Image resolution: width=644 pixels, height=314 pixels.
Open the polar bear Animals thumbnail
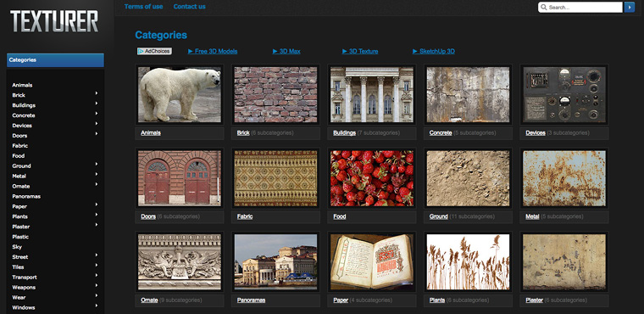click(180, 95)
